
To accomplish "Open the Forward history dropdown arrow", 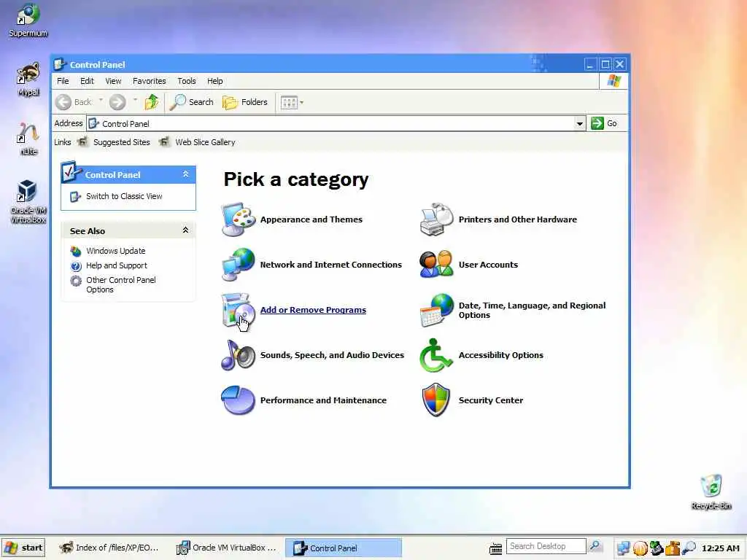I will point(135,101).
